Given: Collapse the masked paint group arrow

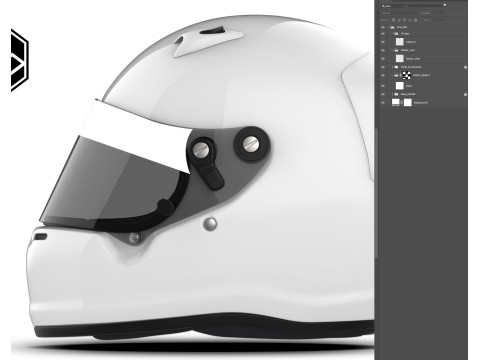Looking at the screenshot, I should point(392,75).
